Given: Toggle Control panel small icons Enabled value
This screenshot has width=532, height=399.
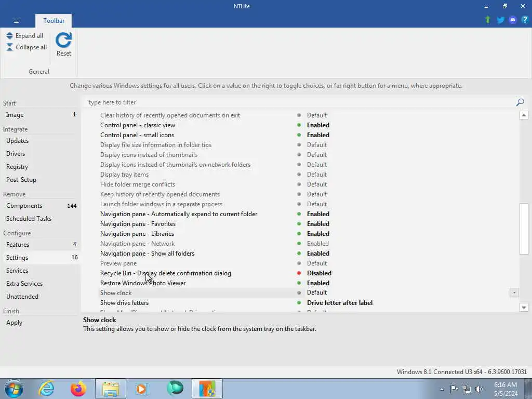Looking at the screenshot, I should (318, 135).
